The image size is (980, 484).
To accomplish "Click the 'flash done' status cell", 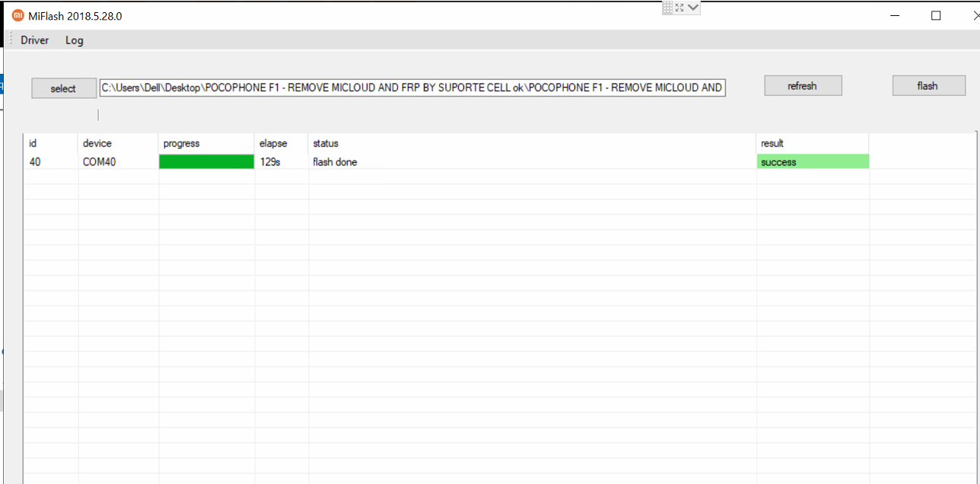I will point(532,161).
